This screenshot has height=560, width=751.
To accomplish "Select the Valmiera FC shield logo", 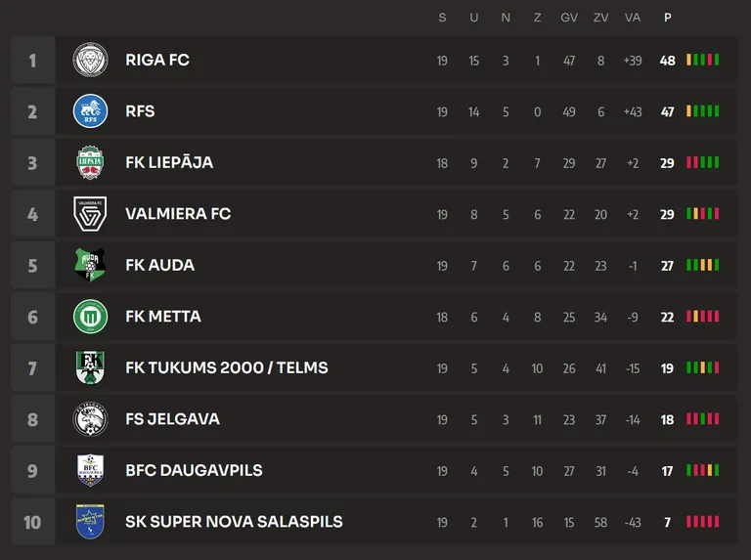I will (90, 213).
